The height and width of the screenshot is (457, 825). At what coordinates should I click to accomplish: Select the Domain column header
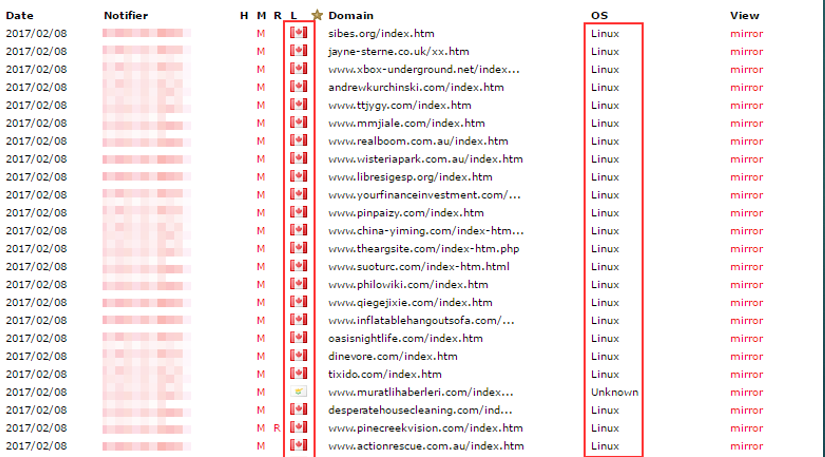[x=351, y=15]
